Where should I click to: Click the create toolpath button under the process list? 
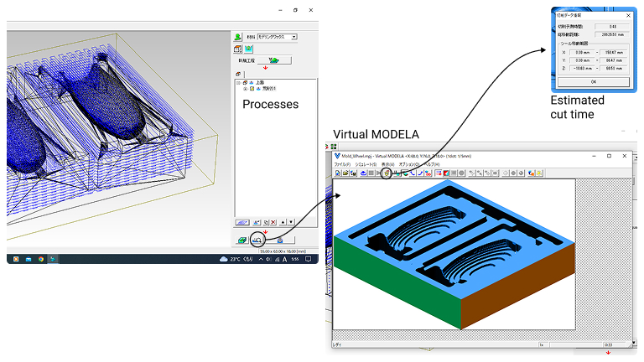(x=242, y=222)
